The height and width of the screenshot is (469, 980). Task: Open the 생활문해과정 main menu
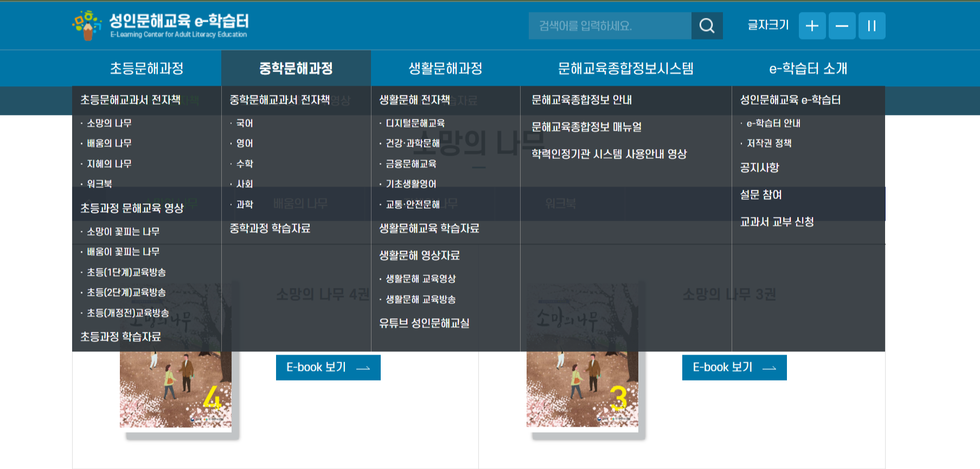tap(445, 68)
